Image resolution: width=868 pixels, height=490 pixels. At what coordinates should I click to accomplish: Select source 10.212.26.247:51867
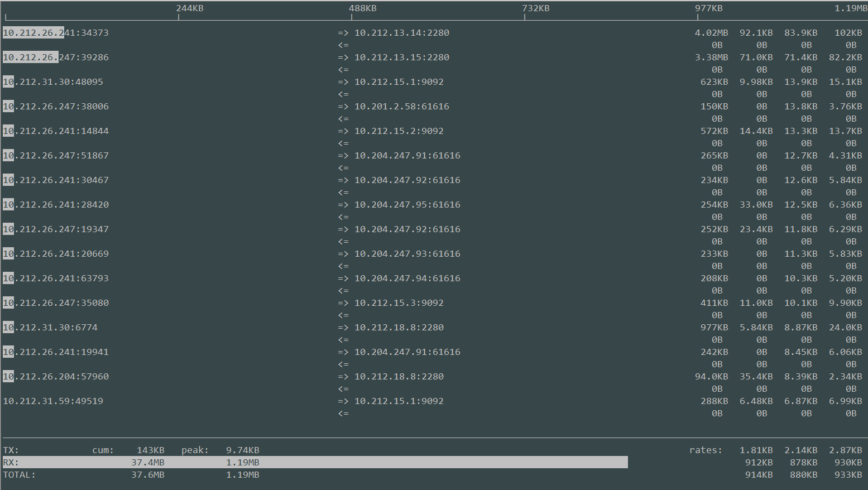[x=56, y=156]
